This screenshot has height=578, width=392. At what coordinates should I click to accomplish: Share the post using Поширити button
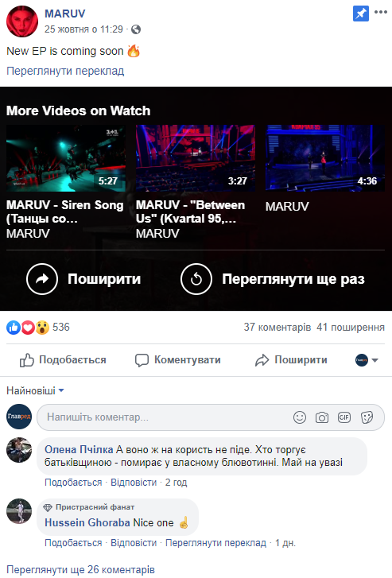pyautogui.click(x=291, y=360)
